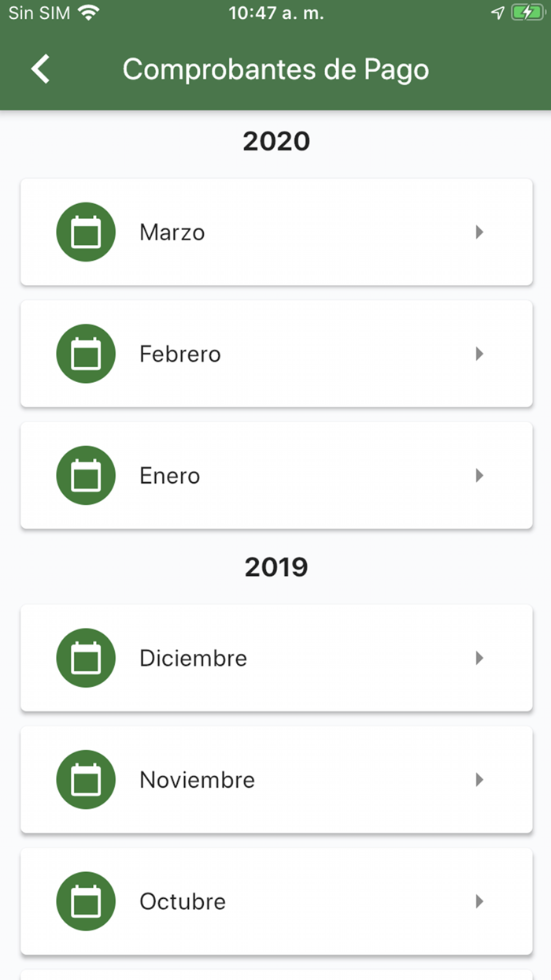The width and height of the screenshot is (551, 980).
Task: Select the 2020 year section header
Action: tap(275, 140)
